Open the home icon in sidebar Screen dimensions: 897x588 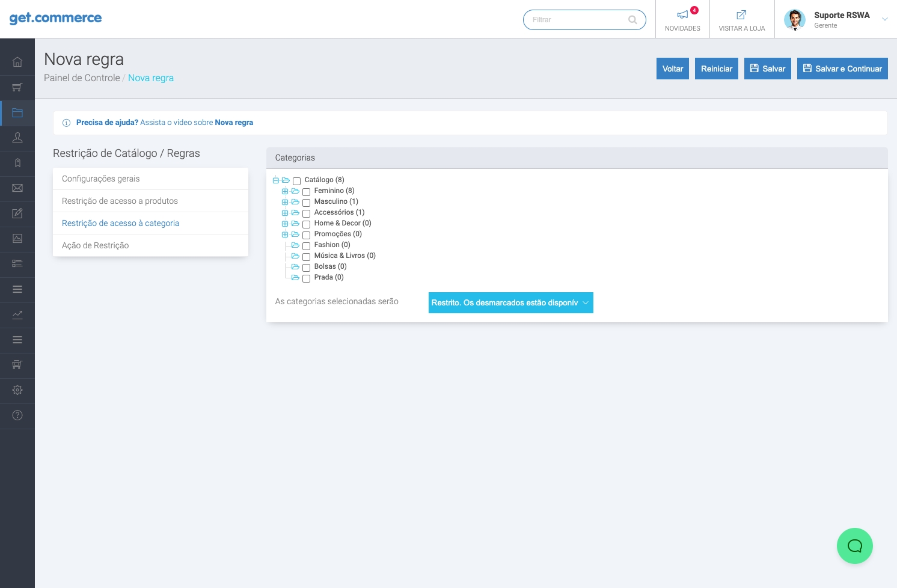tap(17, 62)
